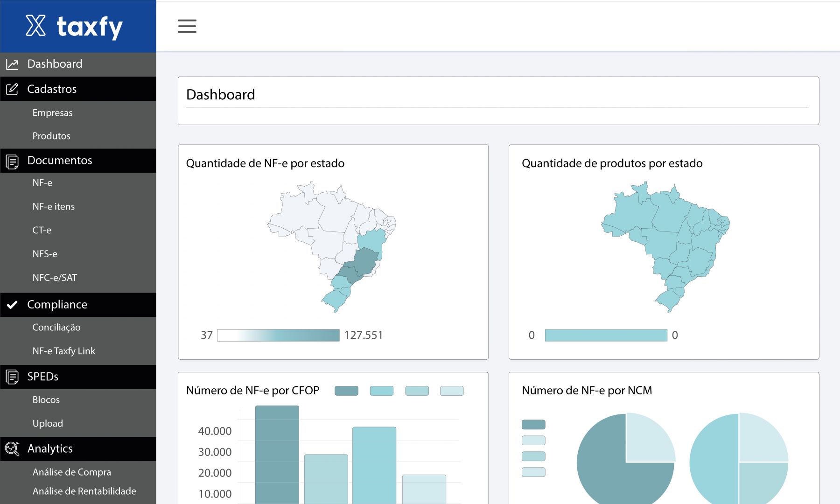This screenshot has width=840, height=504.
Task: Collapse the Cadastros section
Action: [78, 89]
